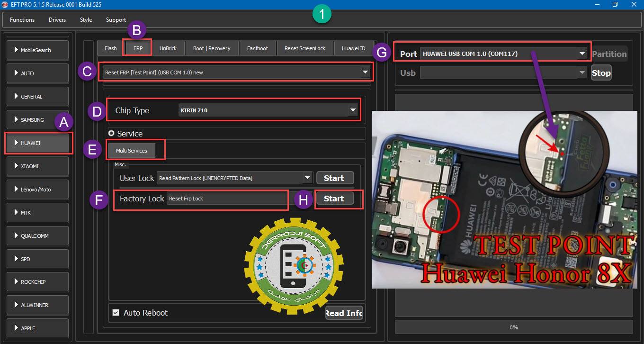The image size is (644, 344).
Task: Expand the Lenovo/Moto sidebar section
Action: [38, 190]
